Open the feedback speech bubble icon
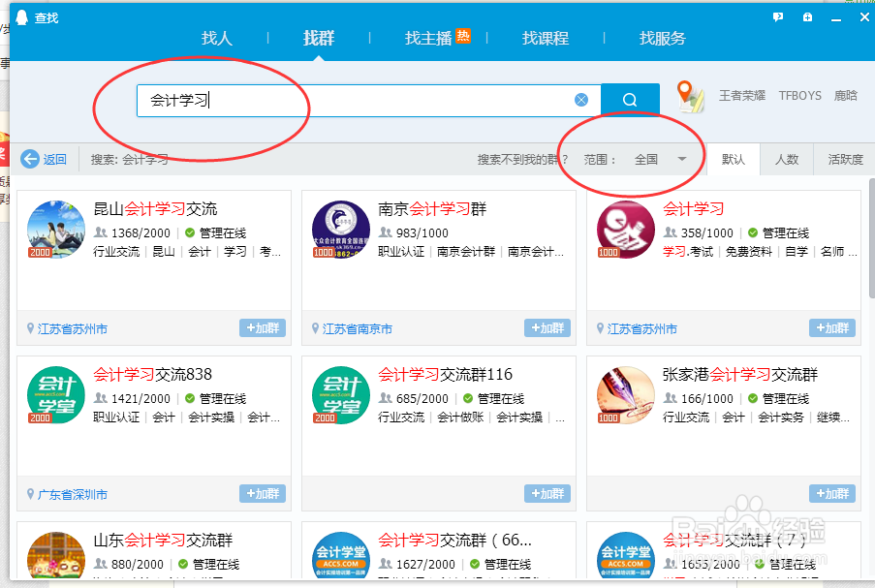Screen dimensions: 875x588 pos(778,17)
